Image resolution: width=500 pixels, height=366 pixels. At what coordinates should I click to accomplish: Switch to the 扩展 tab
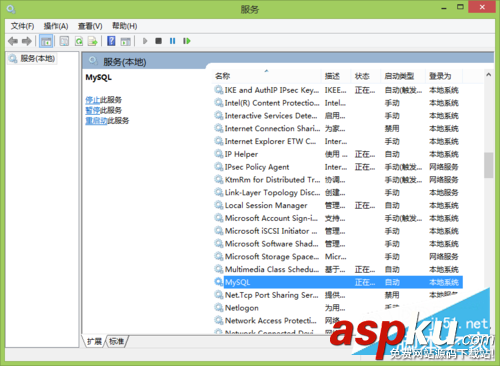click(94, 341)
